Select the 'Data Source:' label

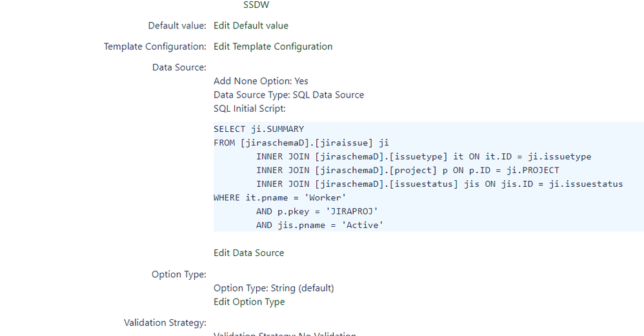(x=179, y=67)
